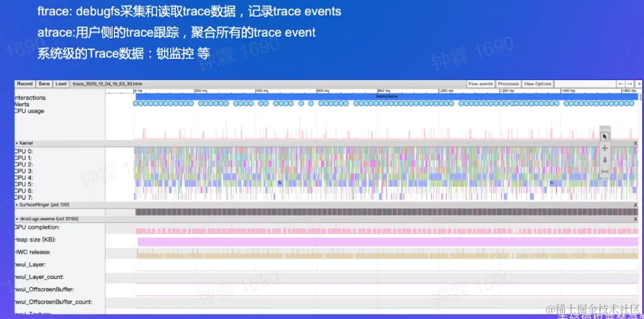Select the pan (cross arrows) tool
This screenshot has width=644, height=319.
point(604,148)
